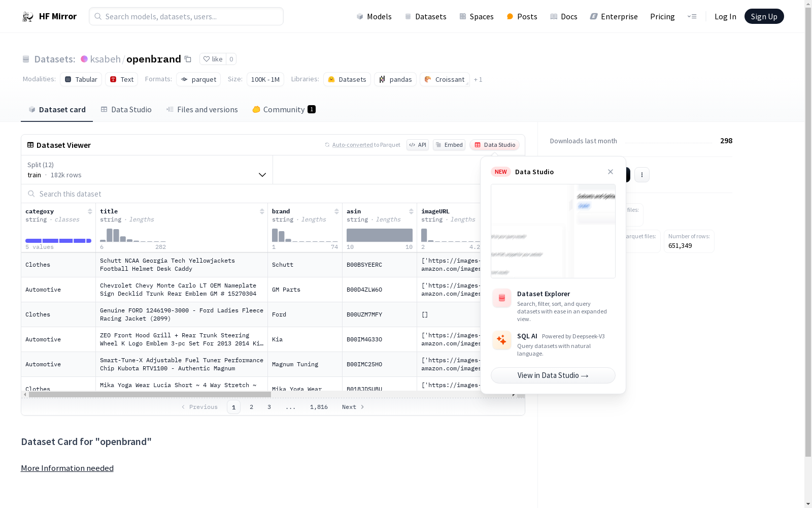Viewport: 812px width, 508px height.
Task: Select Text modality tag
Action: tap(121, 79)
